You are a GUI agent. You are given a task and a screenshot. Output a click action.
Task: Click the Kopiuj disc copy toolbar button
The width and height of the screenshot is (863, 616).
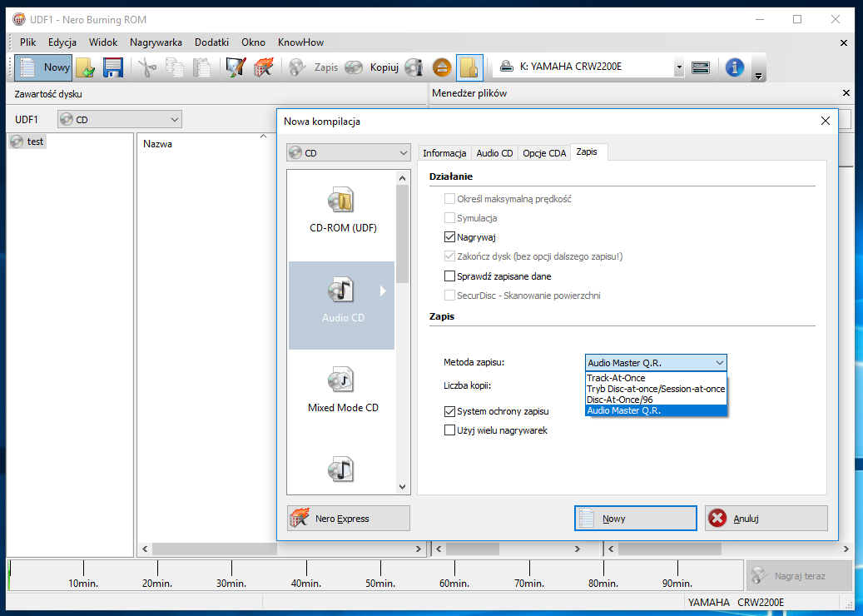pyautogui.click(x=372, y=67)
